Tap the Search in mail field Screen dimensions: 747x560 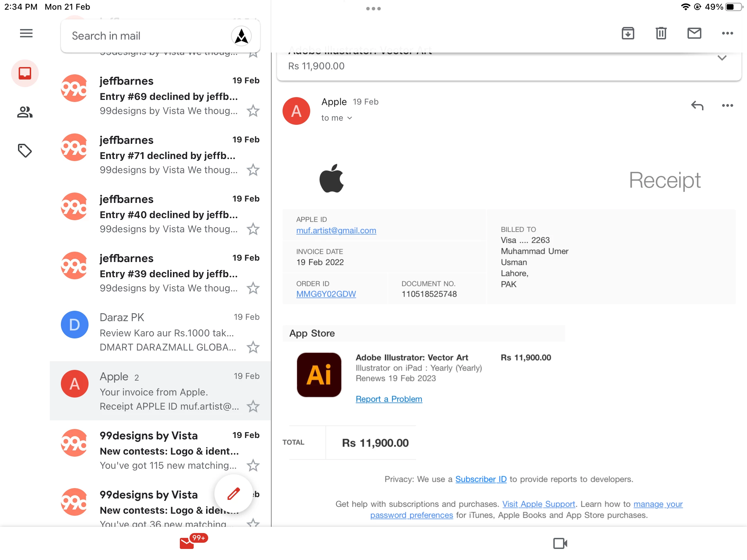click(x=145, y=36)
